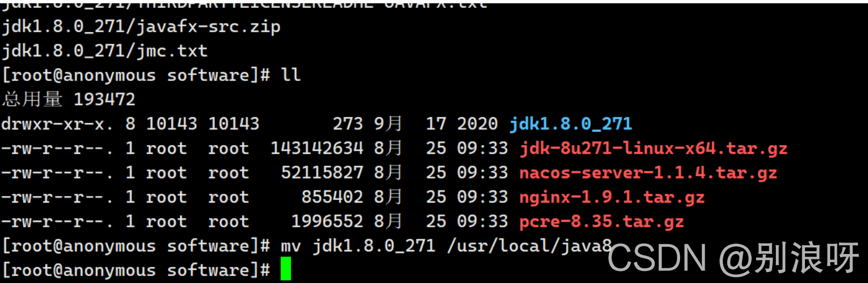Image resolution: width=868 pixels, height=283 pixels.
Task: Select the text jdk1.8.0_271/javafx-src.zip
Action: [x=141, y=26]
